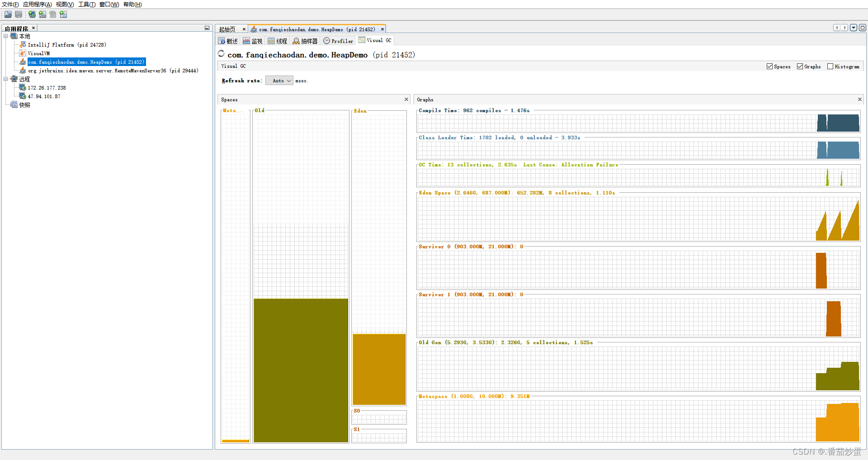Screen dimensions: 868x460
Task: Close the 起始页 start page tab
Action: point(244,29)
